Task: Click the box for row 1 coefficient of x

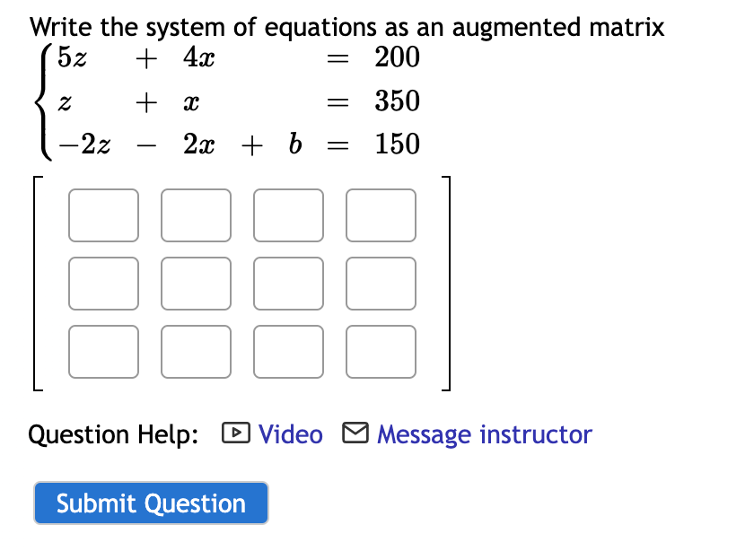Action: coord(196,215)
